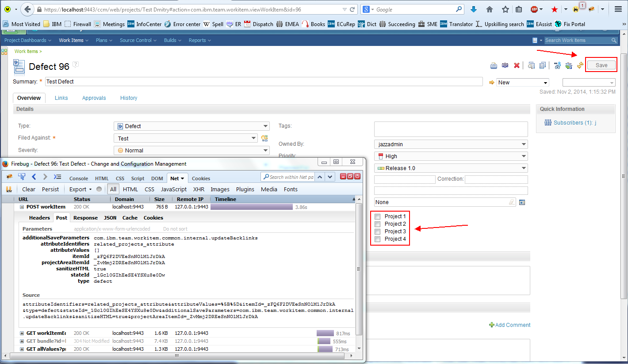Activate the Firebug inspect element pointer icon
The width and height of the screenshot is (628, 364).
tap(22, 177)
